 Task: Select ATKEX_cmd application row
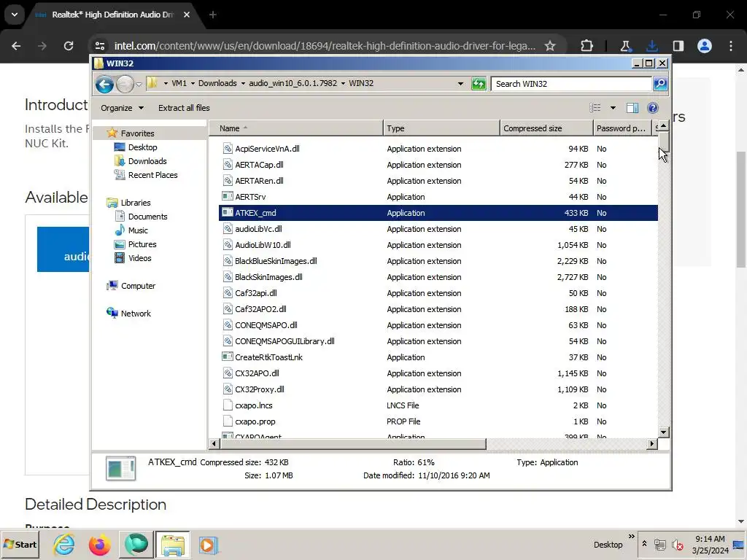click(438, 213)
